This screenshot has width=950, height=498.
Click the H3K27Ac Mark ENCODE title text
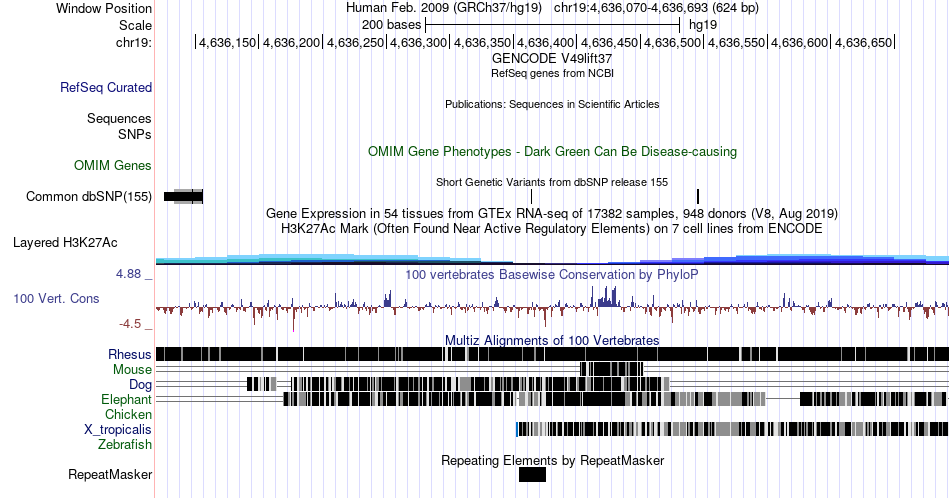tap(552, 228)
